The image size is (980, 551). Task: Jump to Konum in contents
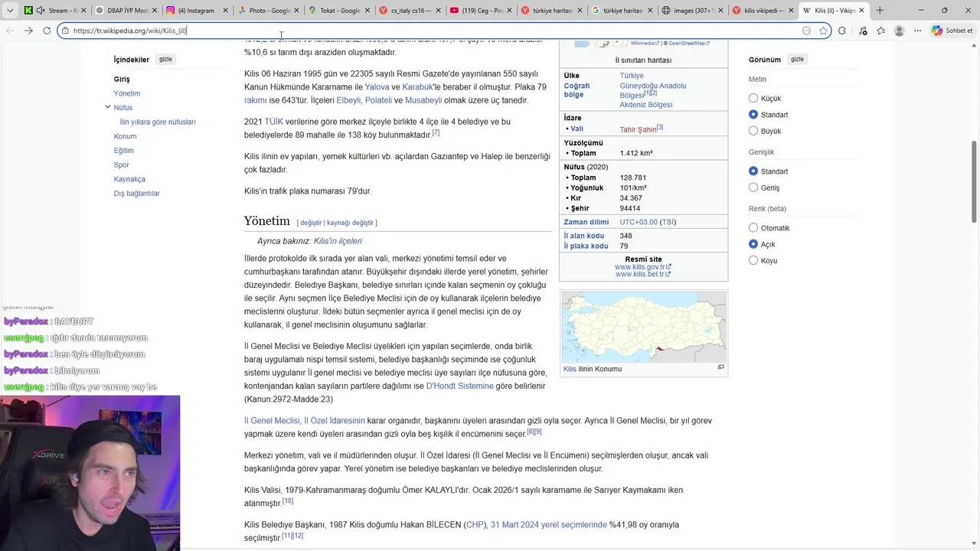[x=125, y=136]
